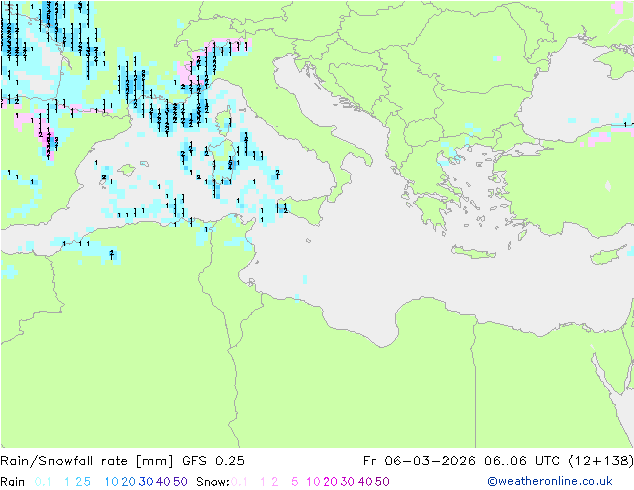Select the Rain legend value 10
The width and height of the screenshot is (634, 490).
(112, 482)
